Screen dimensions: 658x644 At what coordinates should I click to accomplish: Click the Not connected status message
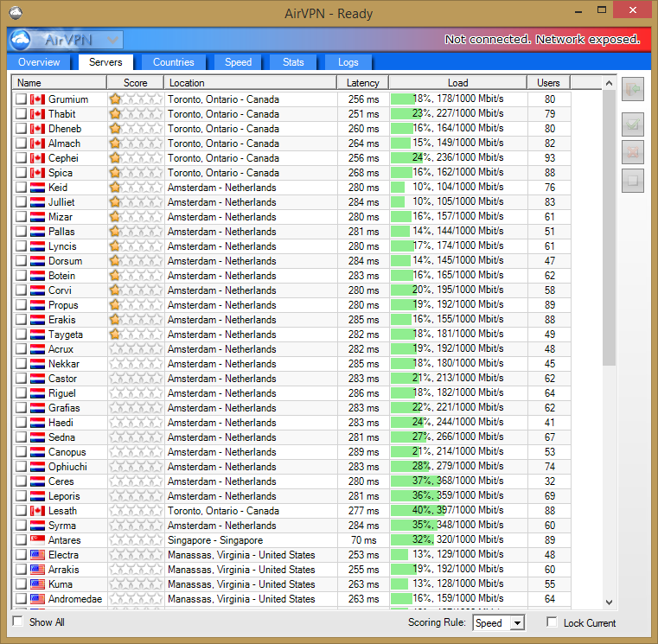coord(542,40)
